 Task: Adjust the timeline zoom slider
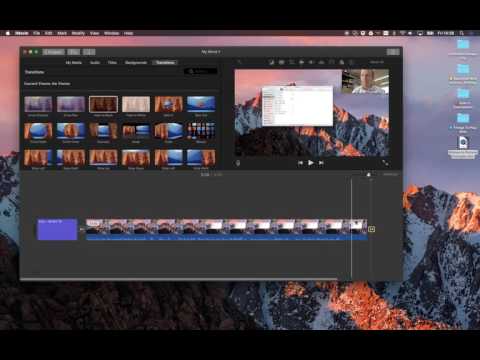coord(368,175)
